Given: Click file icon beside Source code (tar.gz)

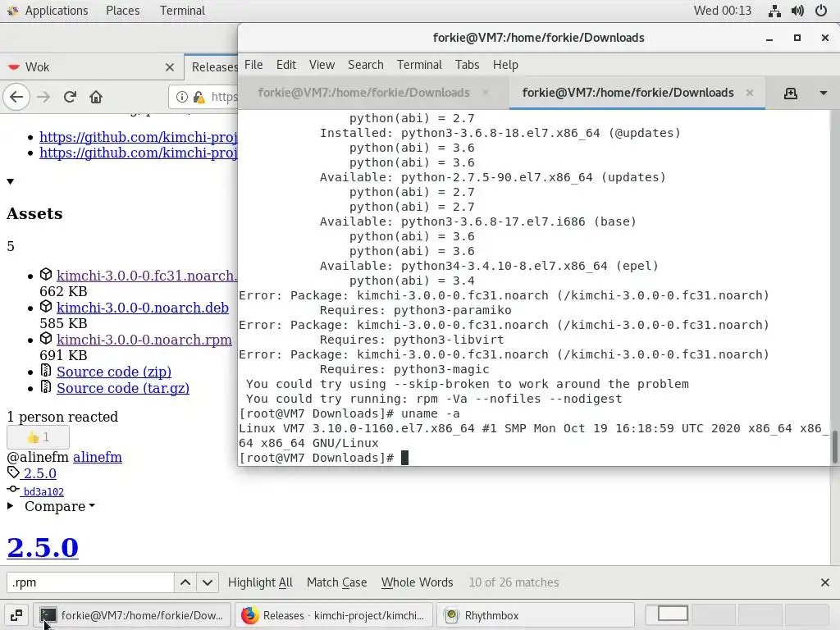Looking at the screenshot, I should tap(46, 386).
